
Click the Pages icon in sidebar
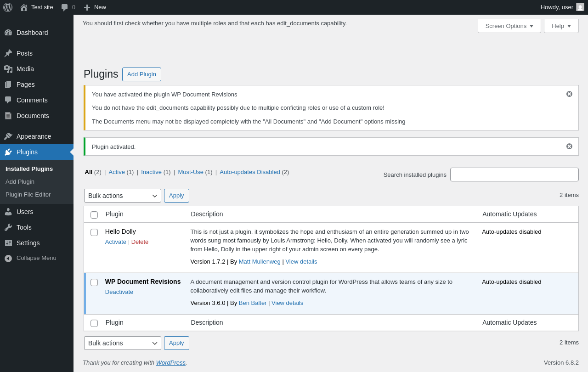click(8, 85)
